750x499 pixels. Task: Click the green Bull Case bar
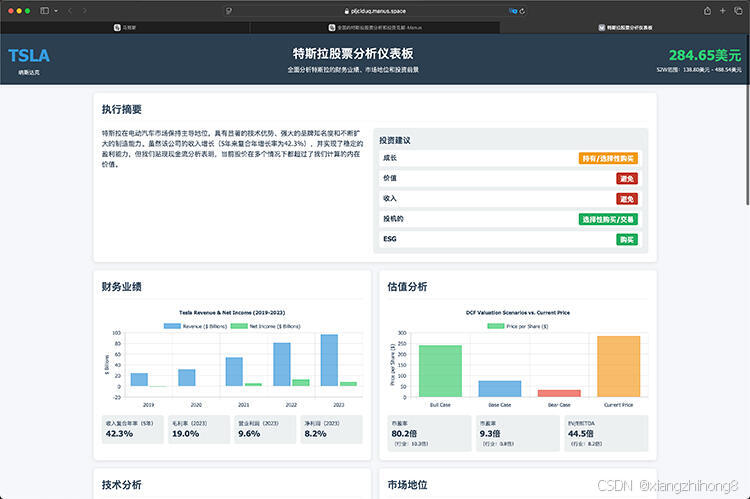(x=440, y=371)
